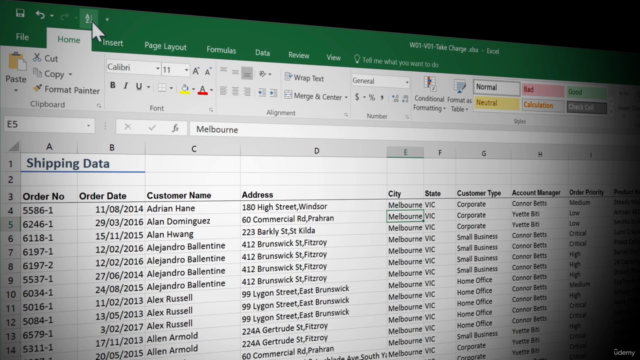Viewport: 640px width, 360px height.
Task: Toggle Bold formatting
Action: click(x=113, y=85)
